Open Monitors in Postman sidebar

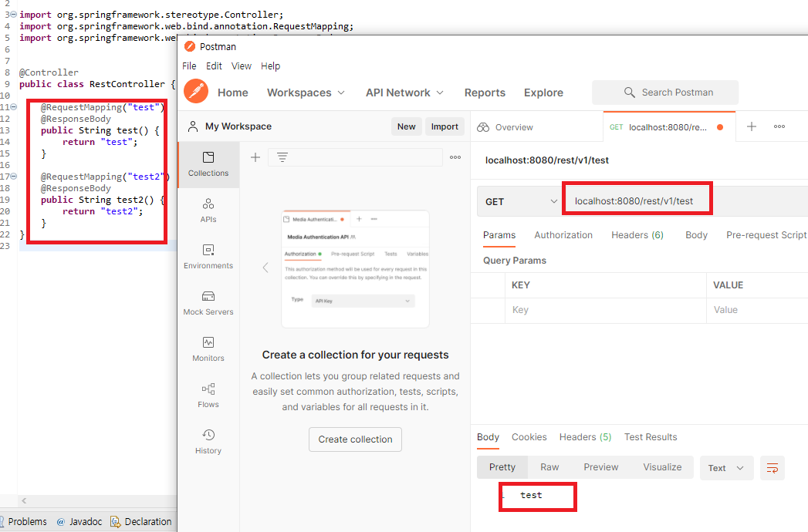(x=208, y=350)
